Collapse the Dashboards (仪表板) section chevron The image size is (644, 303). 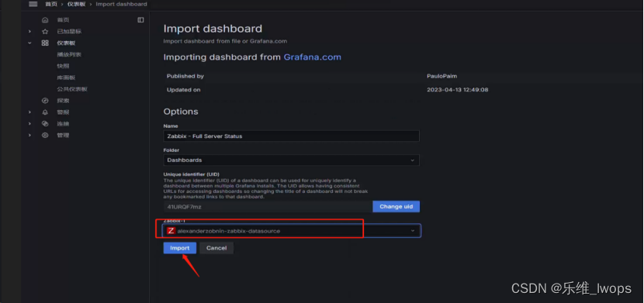[29, 43]
